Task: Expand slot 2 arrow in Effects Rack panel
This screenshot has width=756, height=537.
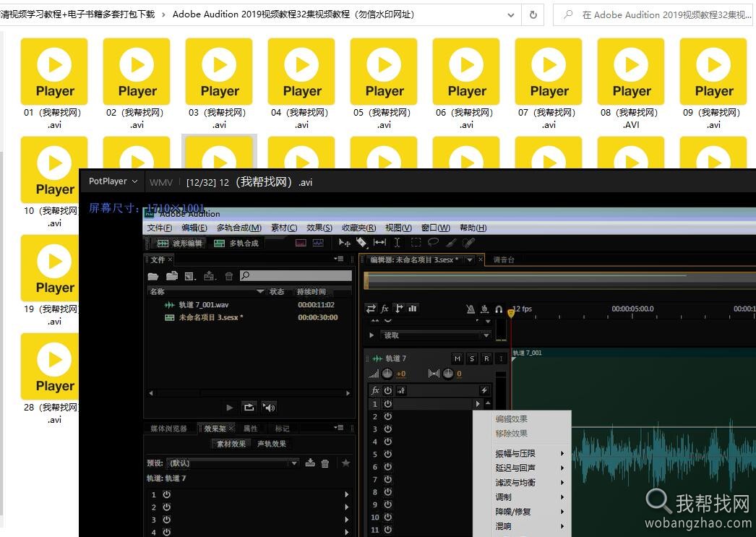Action: tap(347, 507)
